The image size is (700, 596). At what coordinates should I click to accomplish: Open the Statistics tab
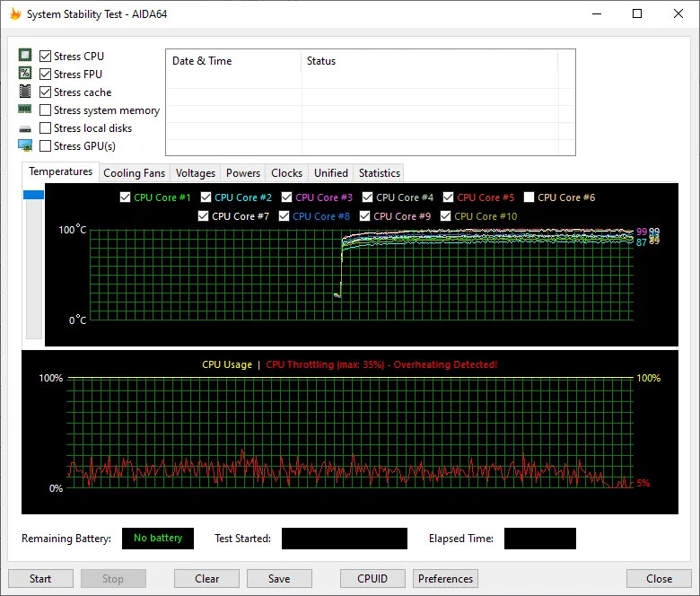click(379, 173)
